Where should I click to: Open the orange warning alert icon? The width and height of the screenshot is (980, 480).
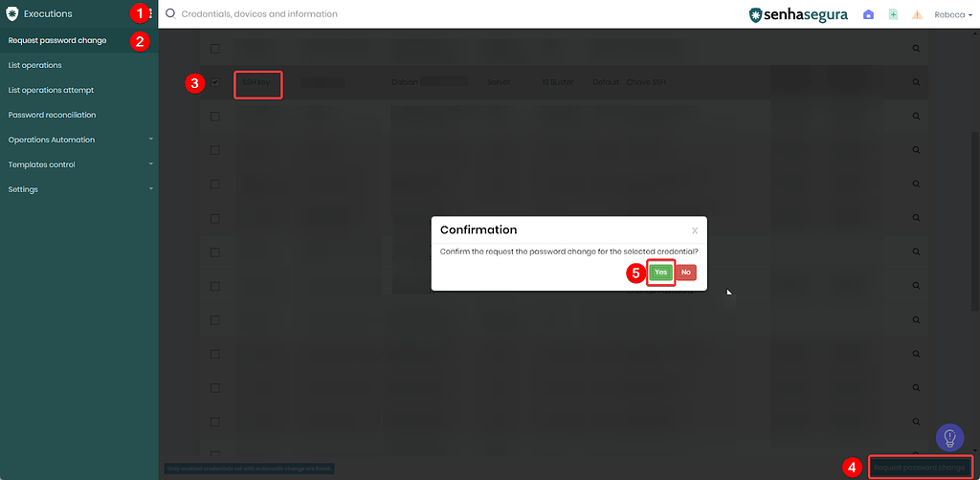917,14
